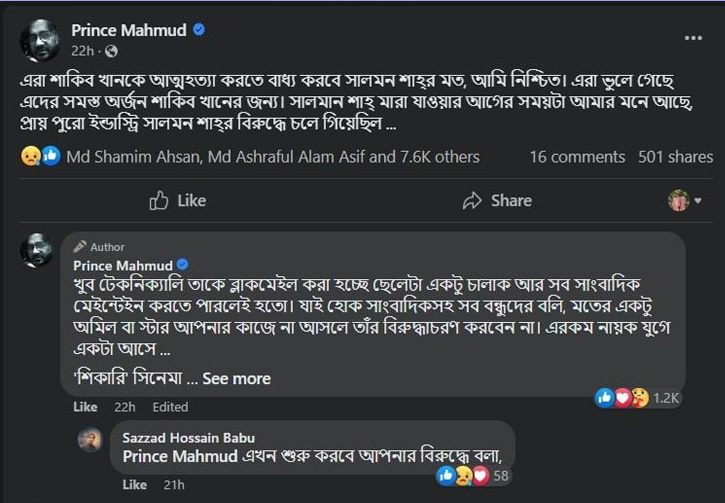Click the Share arrow icon

click(x=473, y=201)
